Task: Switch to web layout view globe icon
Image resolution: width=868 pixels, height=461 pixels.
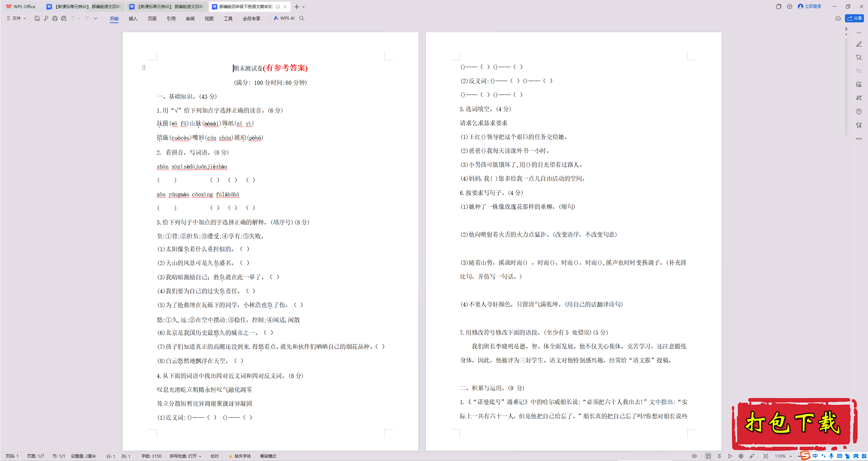Action: (741, 456)
